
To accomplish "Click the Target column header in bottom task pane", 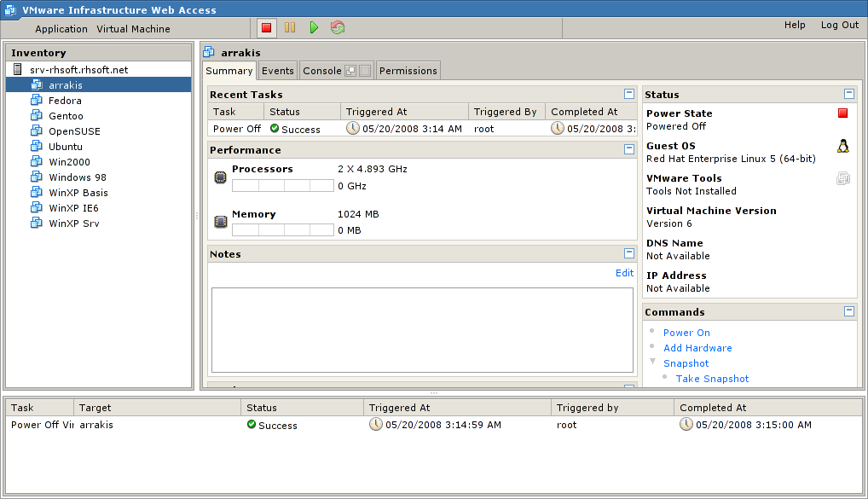I will pyautogui.click(x=157, y=408).
